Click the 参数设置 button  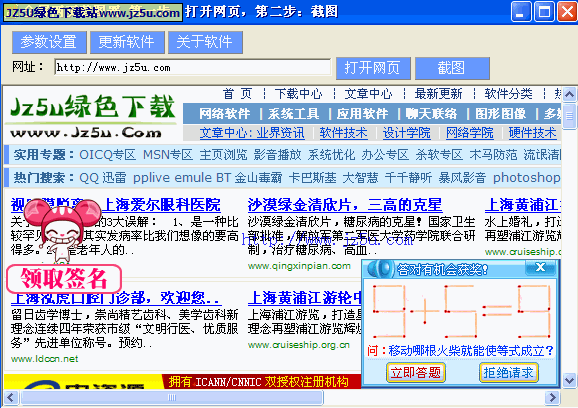(x=49, y=42)
